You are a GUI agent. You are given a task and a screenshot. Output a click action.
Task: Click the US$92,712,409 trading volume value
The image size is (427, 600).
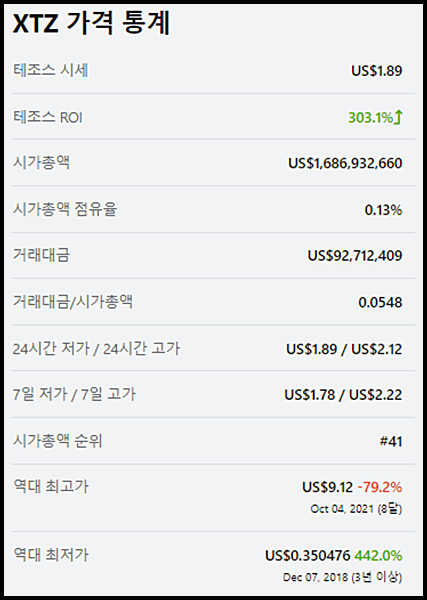[x=355, y=256]
